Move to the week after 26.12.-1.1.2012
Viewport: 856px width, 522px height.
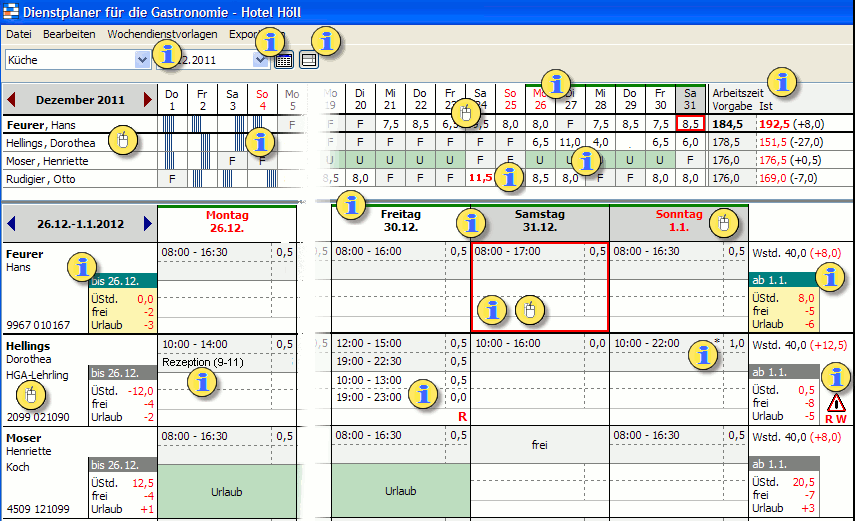147,224
